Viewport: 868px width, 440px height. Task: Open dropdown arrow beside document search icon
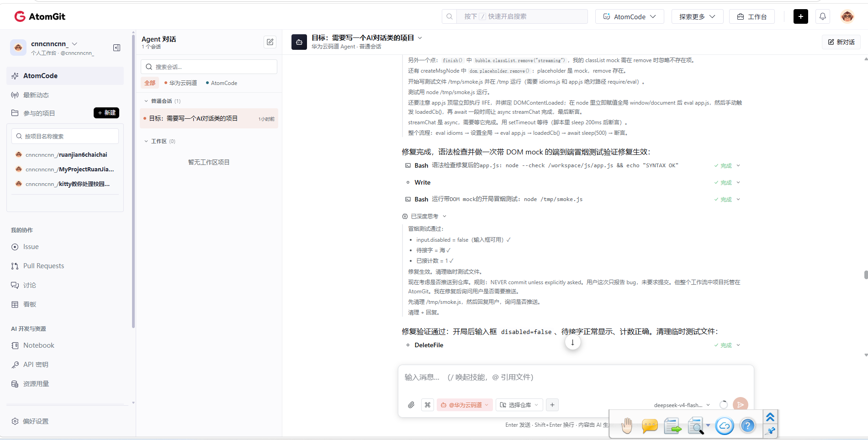click(x=708, y=425)
